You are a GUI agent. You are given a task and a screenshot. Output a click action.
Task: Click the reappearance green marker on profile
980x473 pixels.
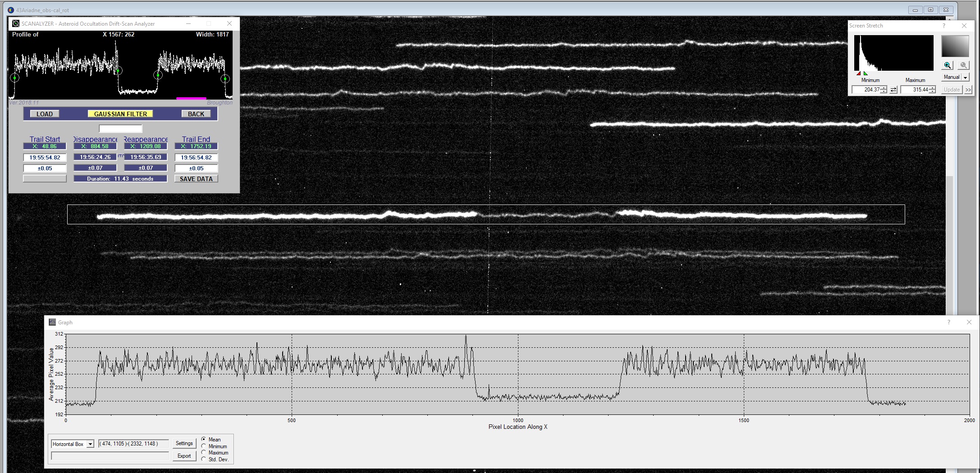click(x=158, y=75)
